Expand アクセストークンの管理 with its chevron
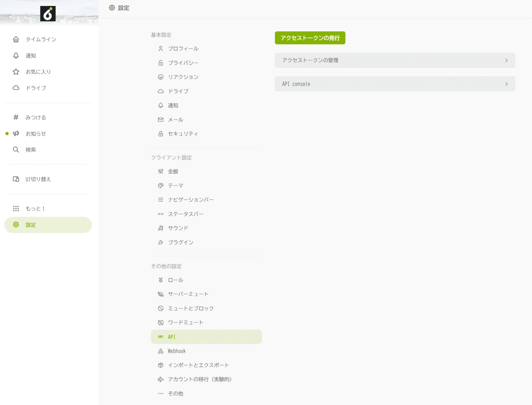 point(506,60)
